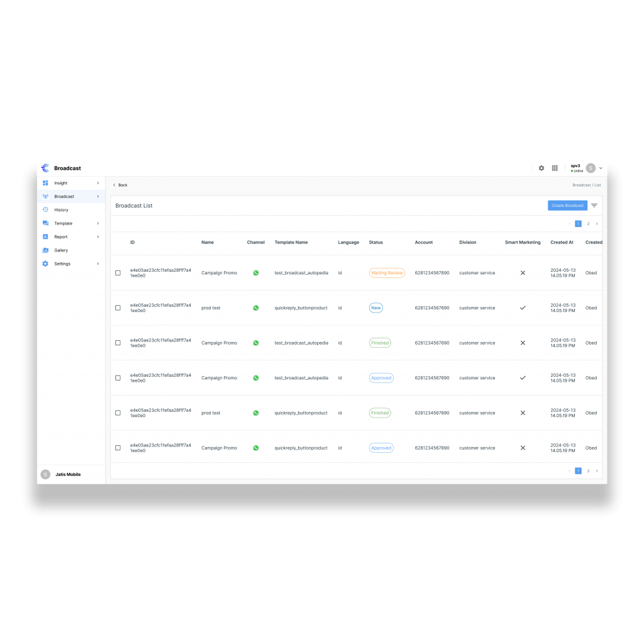Screen dimensions: 644x644
Task: Click the Template icon in sidebar
Action: click(x=45, y=223)
